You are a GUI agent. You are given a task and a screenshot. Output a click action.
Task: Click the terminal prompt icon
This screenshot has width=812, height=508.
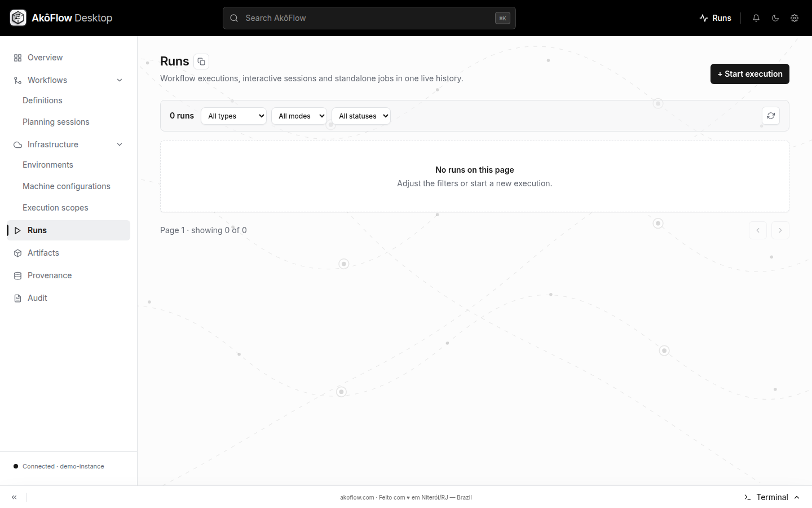pyautogui.click(x=748, y=497)
